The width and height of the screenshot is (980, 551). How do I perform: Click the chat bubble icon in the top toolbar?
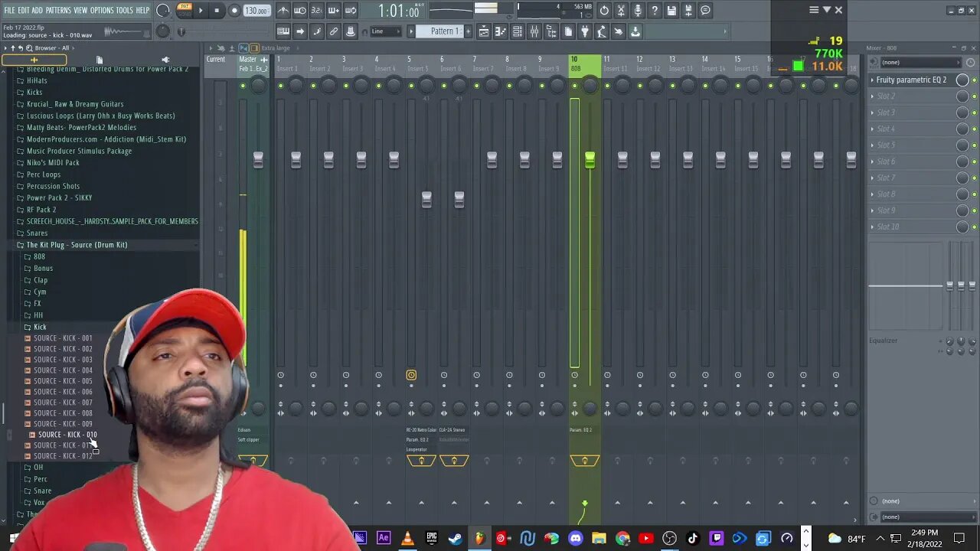pyautogui.click(x=705, y=11)
